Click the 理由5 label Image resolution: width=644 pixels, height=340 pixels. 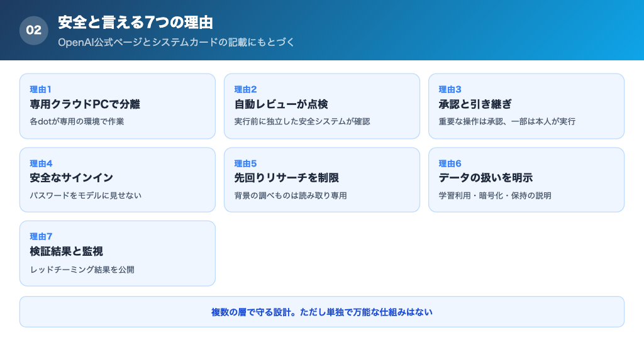(245, 163)
